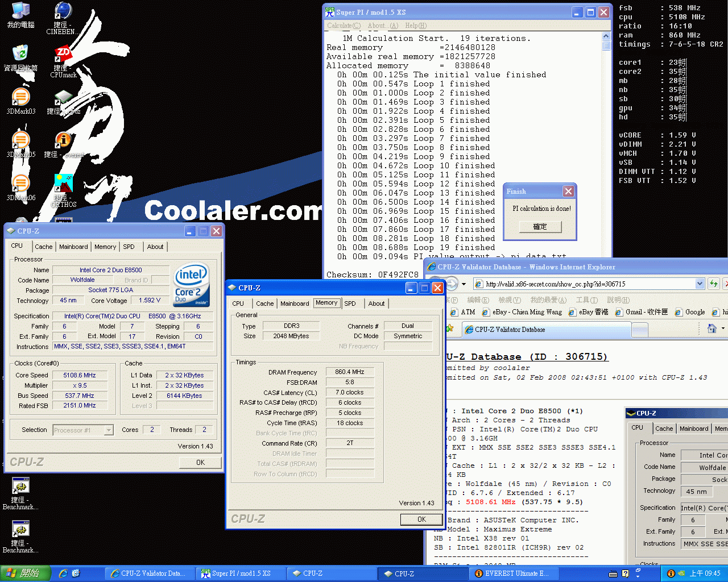Open the Google favorites bar link
The image size is (728, 582).
pos(690,312)
